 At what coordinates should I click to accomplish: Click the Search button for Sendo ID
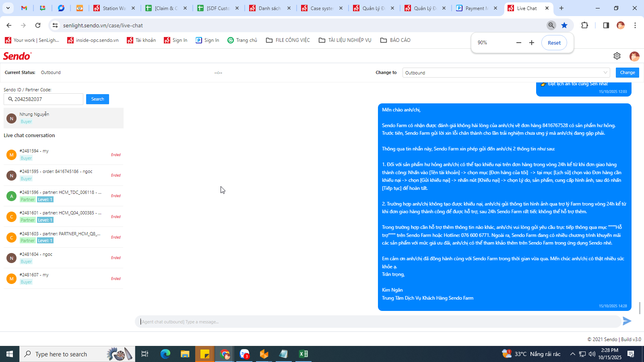[x=97, y=99]
